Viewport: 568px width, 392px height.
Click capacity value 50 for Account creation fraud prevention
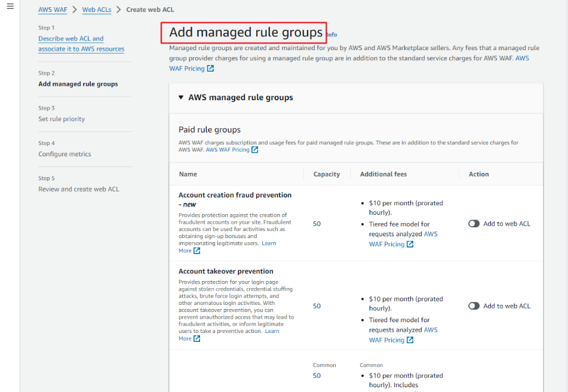click(317, 224)
